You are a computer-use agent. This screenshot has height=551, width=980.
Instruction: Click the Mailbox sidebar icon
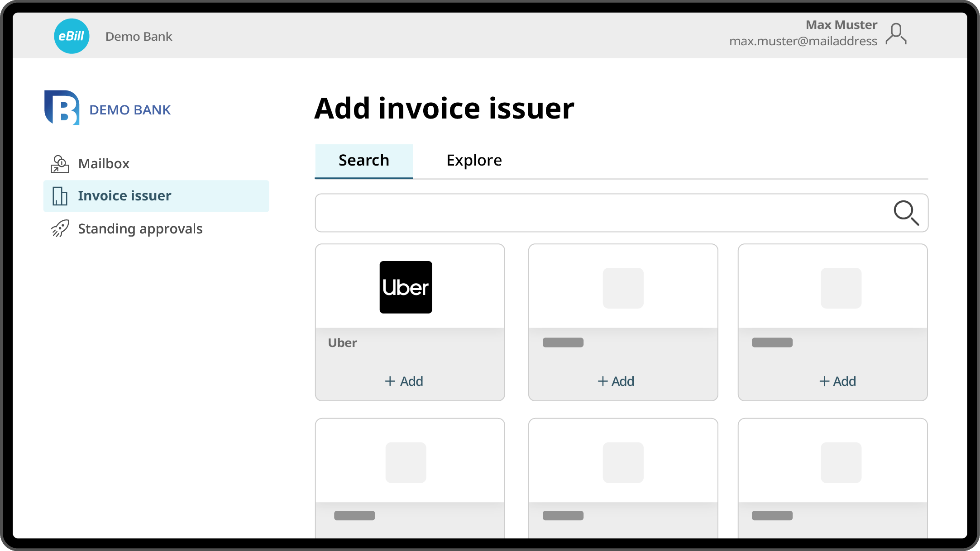point(60,164)
